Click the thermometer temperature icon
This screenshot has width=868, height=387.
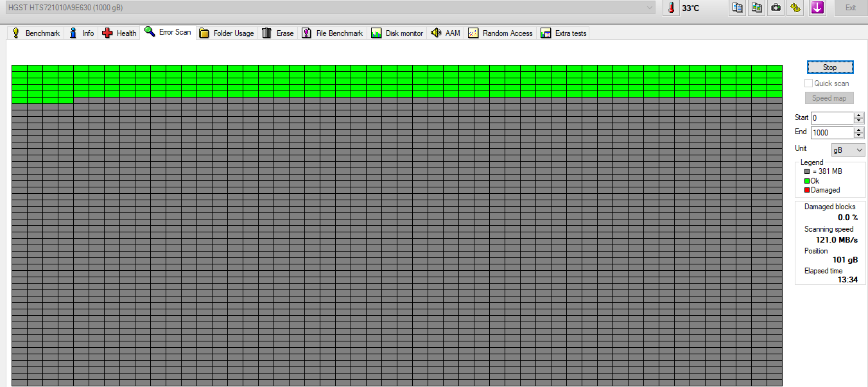tap(671, 8)
